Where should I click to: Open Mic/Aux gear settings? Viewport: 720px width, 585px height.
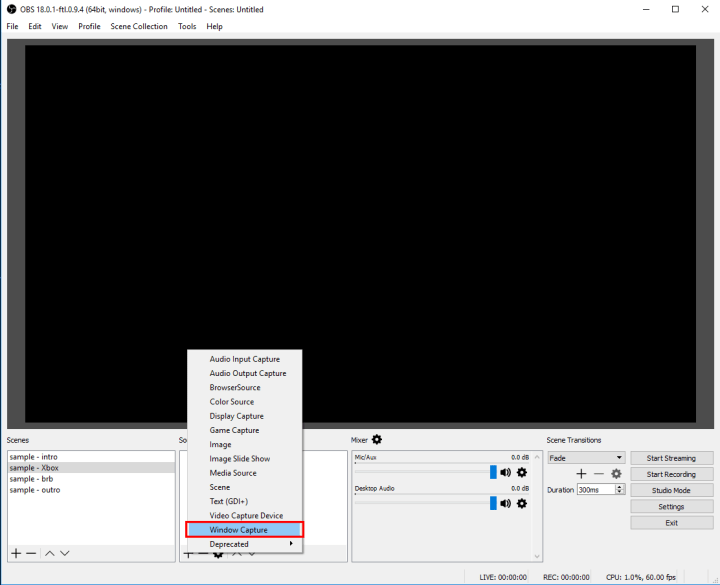[x=522, y=472]
